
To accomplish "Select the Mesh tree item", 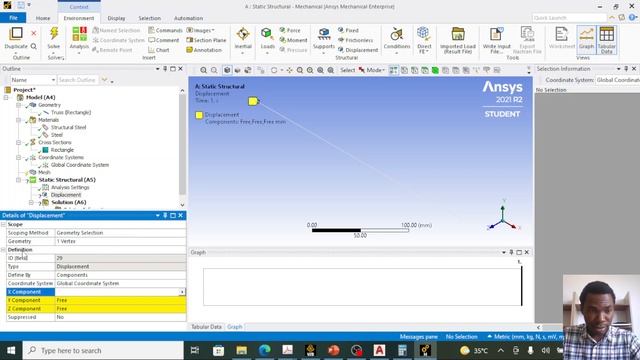I will [44, 172].
